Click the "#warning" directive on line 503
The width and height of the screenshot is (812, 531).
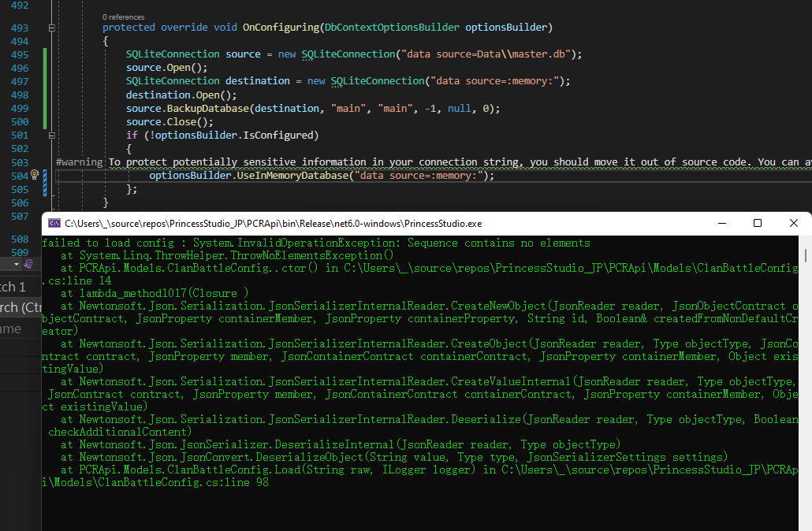click(80, 162)
